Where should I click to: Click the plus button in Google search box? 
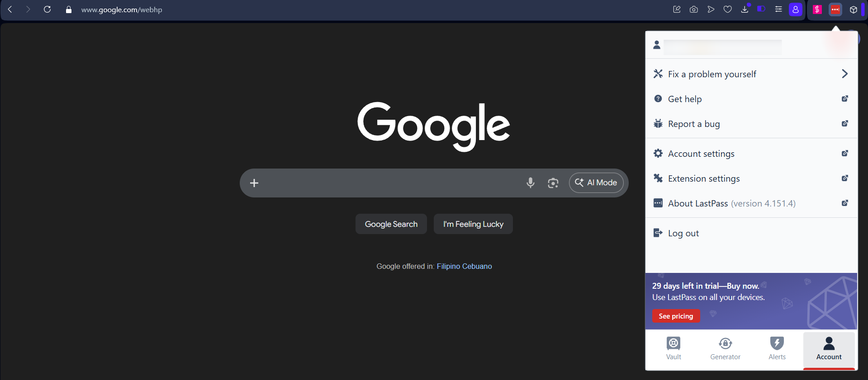[254, 183]
